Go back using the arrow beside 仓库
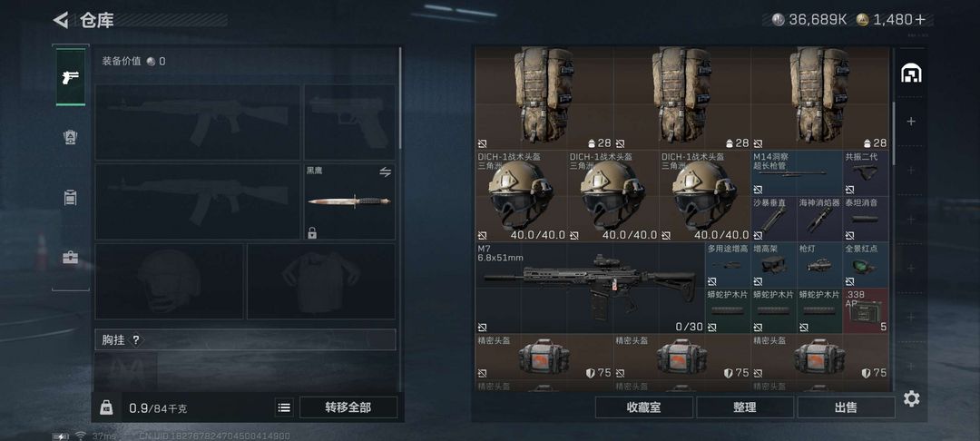 tap(61, 20)
